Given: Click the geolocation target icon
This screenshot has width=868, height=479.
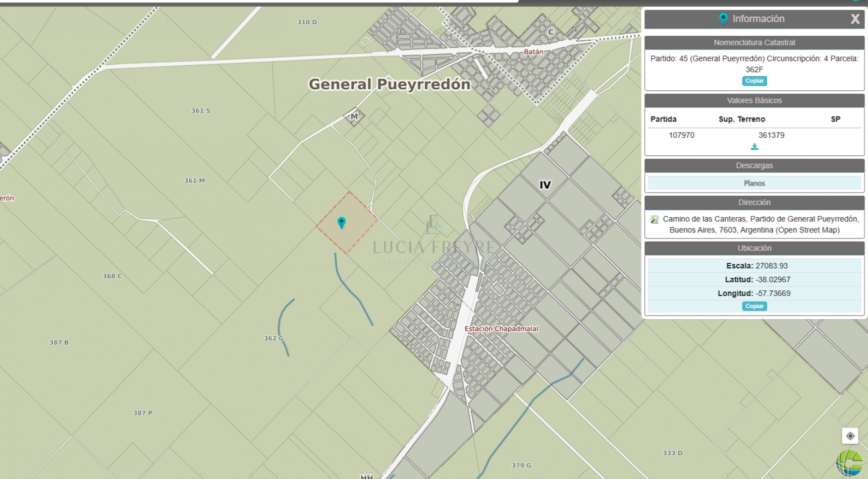Looking at the screenshot, I should pos(850,436).
